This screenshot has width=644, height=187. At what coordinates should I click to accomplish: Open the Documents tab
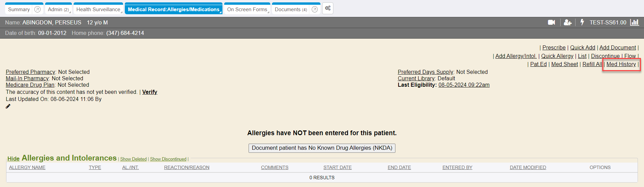click(288, 9)
